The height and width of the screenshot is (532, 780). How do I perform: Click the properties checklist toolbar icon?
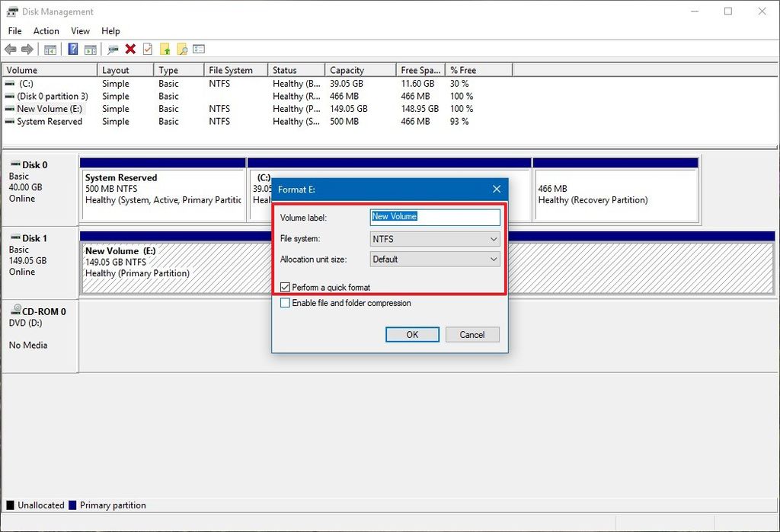click(198, 49)
